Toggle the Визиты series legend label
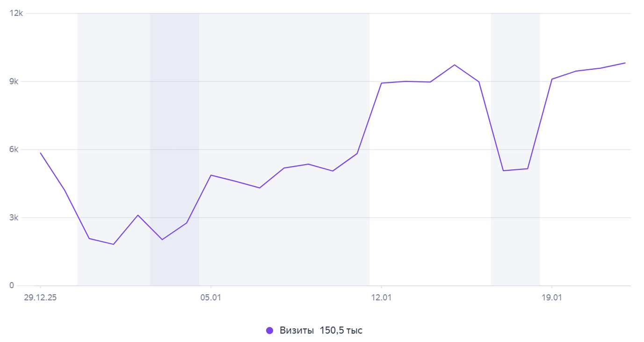The width and height of the screenshot is (644, 342). point(297,330)
